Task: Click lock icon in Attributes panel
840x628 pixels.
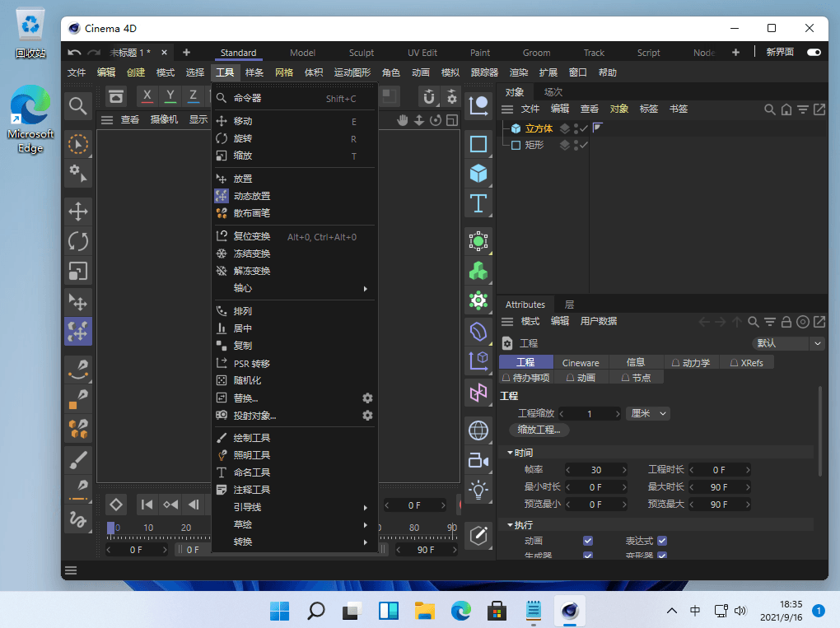Action: click(786, 322)
